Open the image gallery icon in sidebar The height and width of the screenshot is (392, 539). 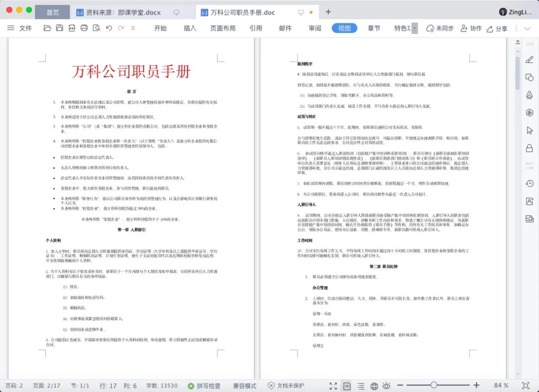click(x=530, y=218)
